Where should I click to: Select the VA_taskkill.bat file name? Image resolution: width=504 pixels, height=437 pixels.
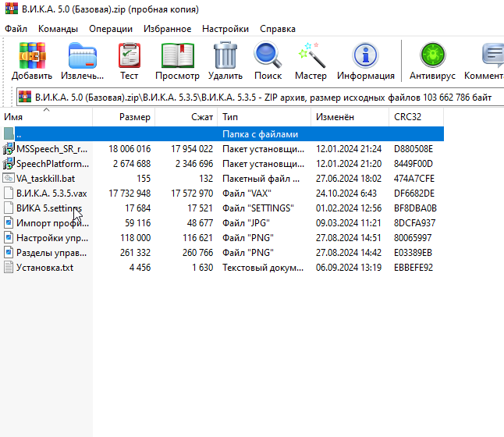click(46, 179)
